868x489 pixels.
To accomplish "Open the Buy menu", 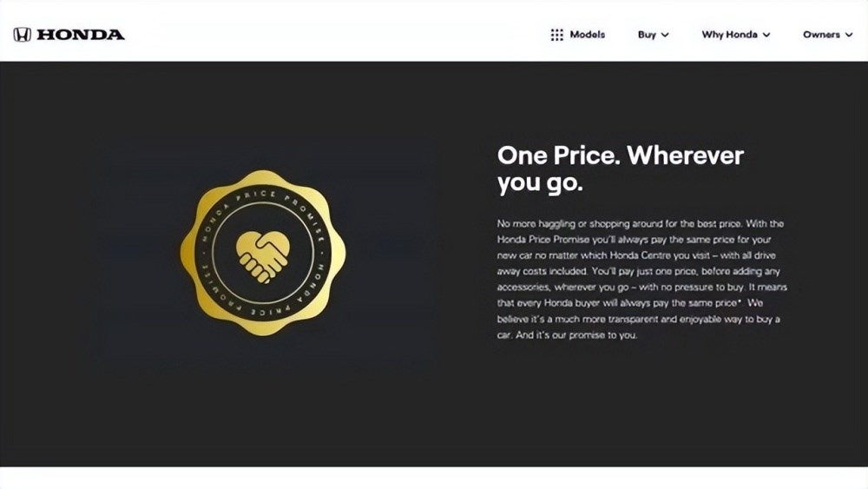I will pos(647,35).
